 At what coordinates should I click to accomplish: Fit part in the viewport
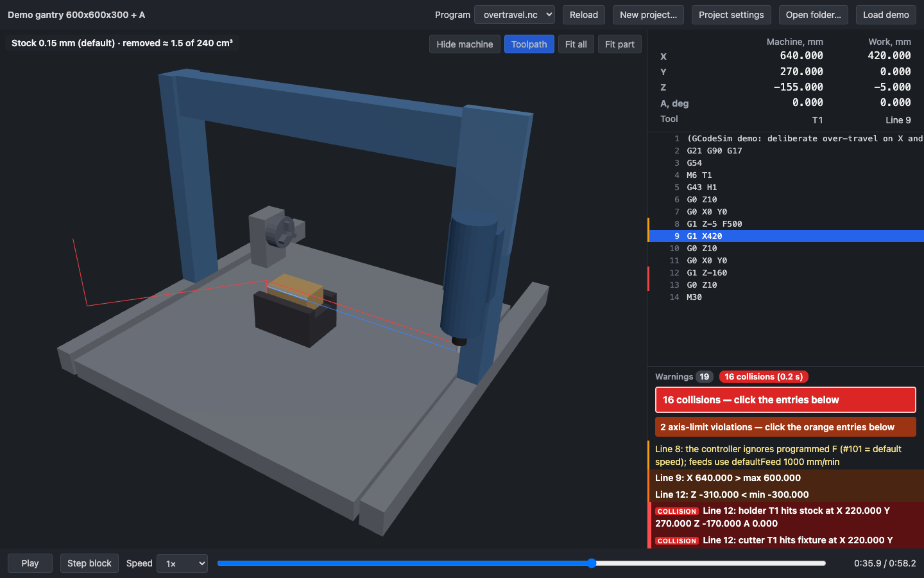(x=620, y=44)
